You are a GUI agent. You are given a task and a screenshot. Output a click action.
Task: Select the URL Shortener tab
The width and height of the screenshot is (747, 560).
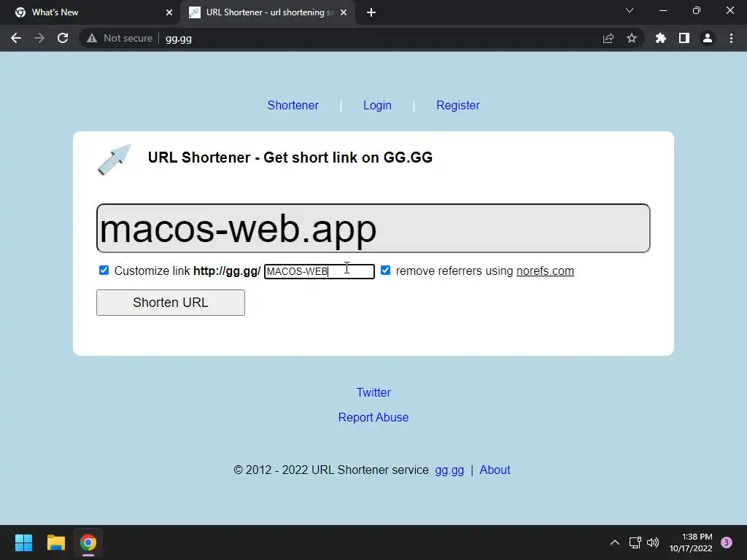268,12
